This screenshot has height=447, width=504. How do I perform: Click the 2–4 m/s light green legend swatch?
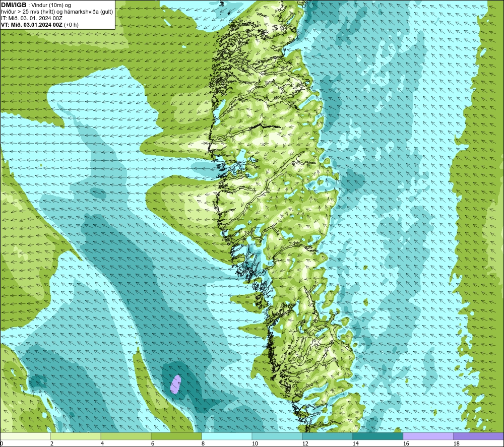coord(76,436)
